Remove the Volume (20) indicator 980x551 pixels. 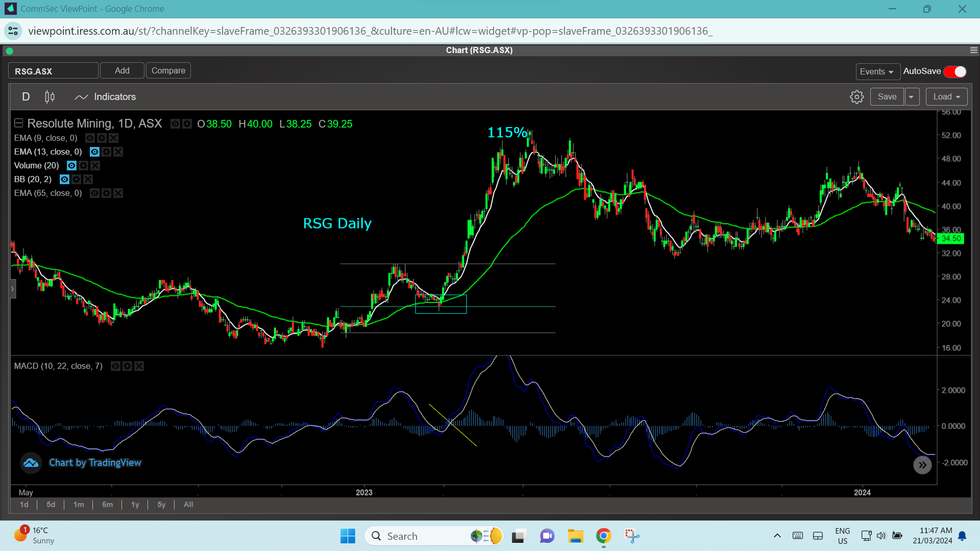tap(95, 166)
